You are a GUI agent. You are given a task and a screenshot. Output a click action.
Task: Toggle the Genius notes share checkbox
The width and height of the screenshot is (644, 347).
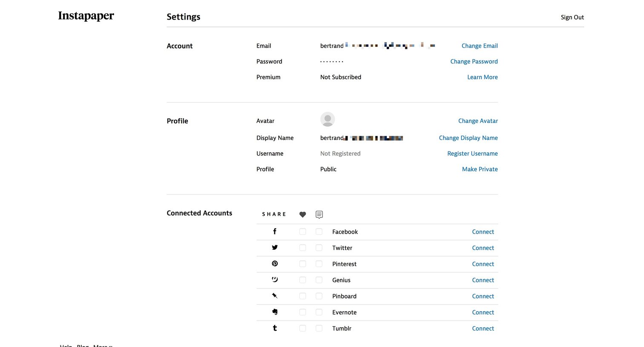pyautogui.click(x=319, y=280)
